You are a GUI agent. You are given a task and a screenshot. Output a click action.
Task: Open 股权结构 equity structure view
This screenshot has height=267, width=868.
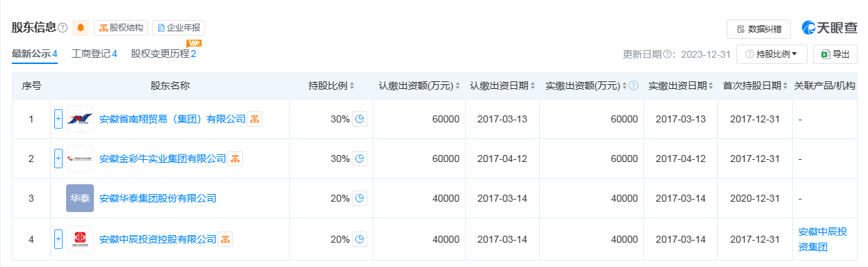pyautogui.click(x=121, y=28)
